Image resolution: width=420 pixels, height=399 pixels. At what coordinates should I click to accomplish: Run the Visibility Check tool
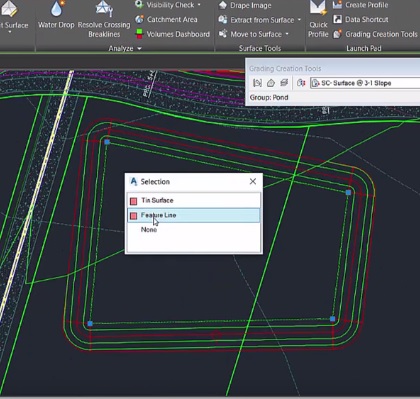tap(169, 5)
